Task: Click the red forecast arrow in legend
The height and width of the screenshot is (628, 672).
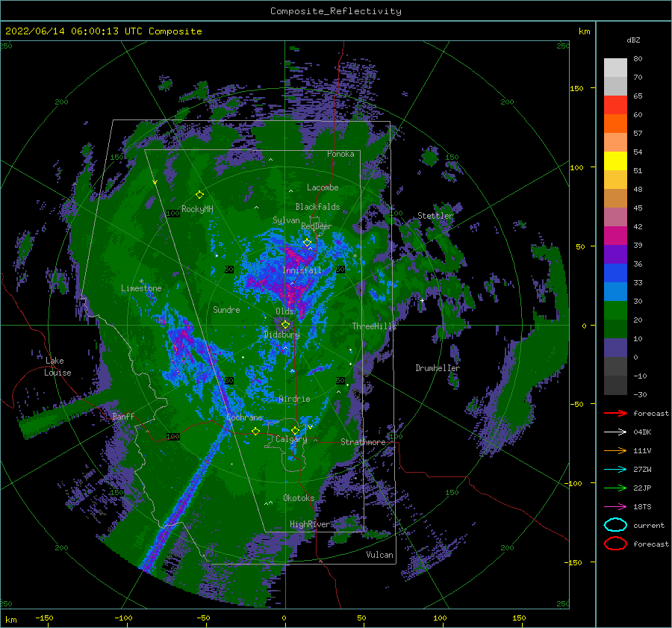Action: [615, 413]
